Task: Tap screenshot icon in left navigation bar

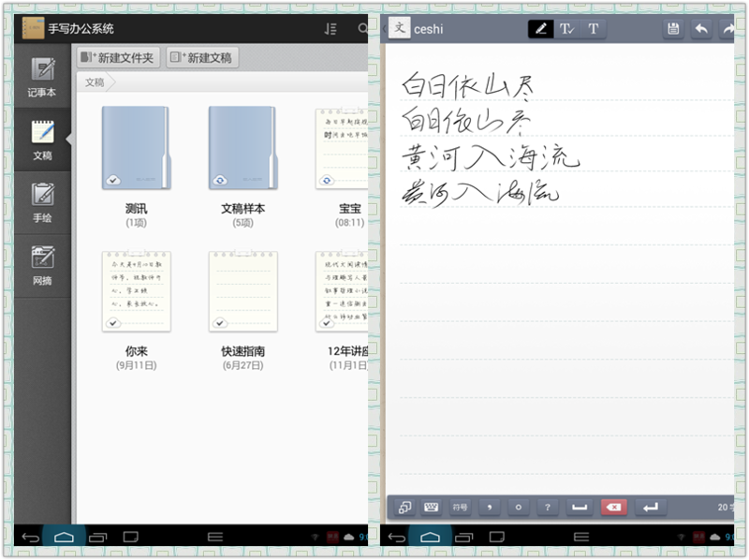Action: (130, 538)
